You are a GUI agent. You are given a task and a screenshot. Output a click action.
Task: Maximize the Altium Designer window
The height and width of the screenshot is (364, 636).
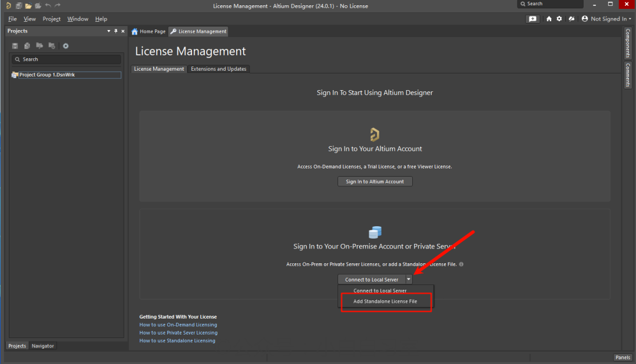610,5
